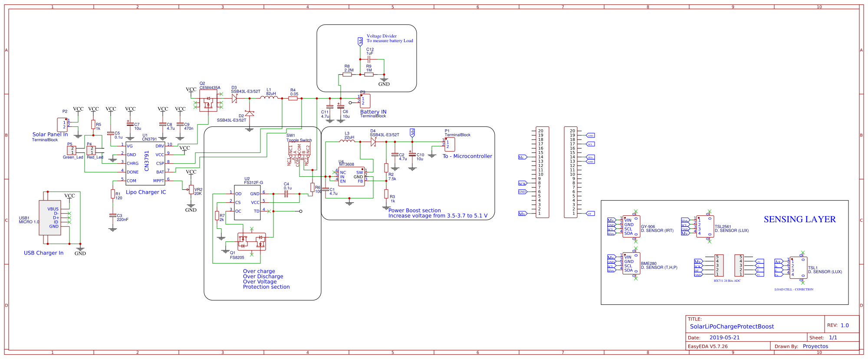Viewport: 868px width, 359px height.
Task: Click the FS312F-G protection IC U2
Action: pos(247,202)
